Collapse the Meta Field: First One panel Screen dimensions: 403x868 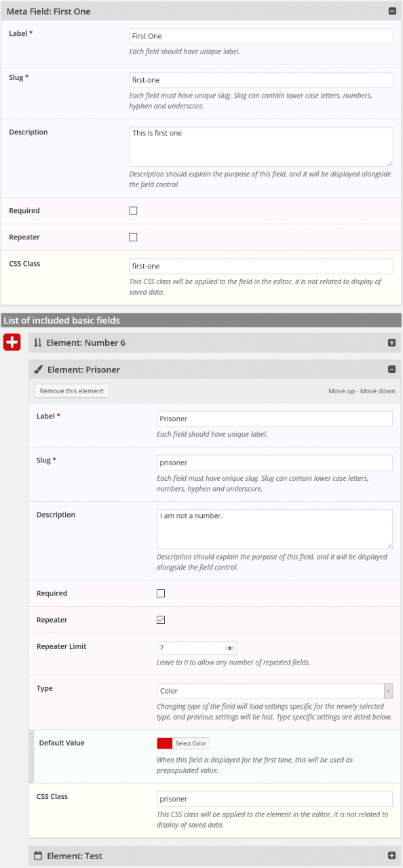pyautogui.click(x=391, y=11)
